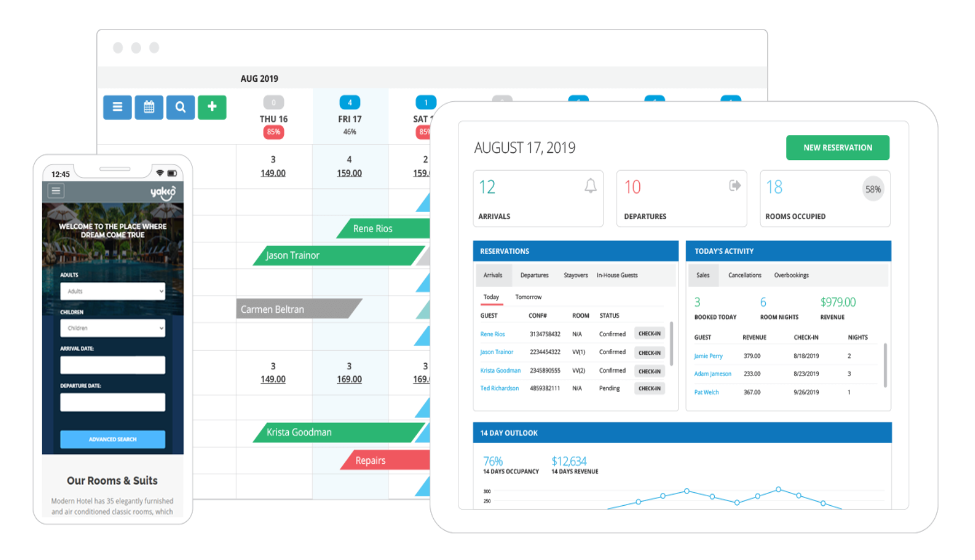This screenshot has width=975, height=560.
Task: Check in guest Ted Richardson
Action: coord(649,388)
